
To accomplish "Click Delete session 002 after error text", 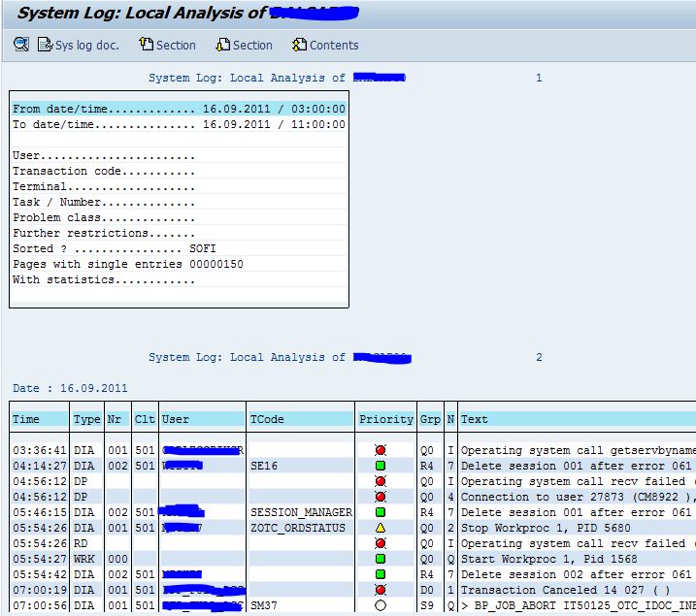I will pos(577,574).
